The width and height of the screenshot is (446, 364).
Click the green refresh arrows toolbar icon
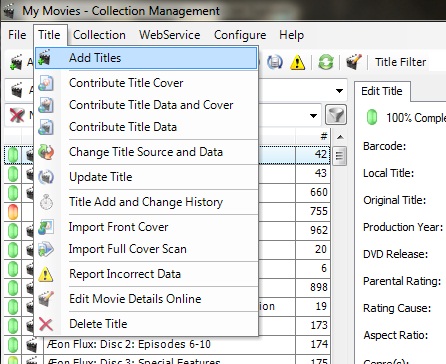click(326, 62)
